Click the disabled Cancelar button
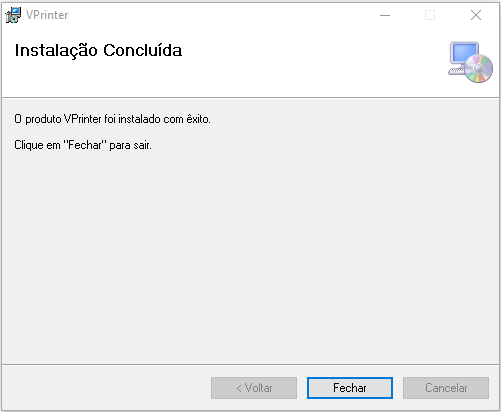Image resolution: width=501 pixels, height=412 pixels. tap(446, 388)
